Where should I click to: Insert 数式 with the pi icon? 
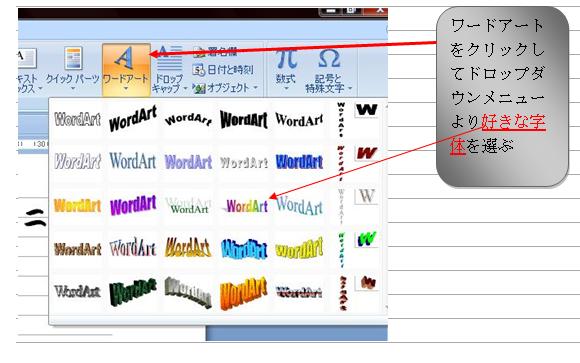point(286,58)
